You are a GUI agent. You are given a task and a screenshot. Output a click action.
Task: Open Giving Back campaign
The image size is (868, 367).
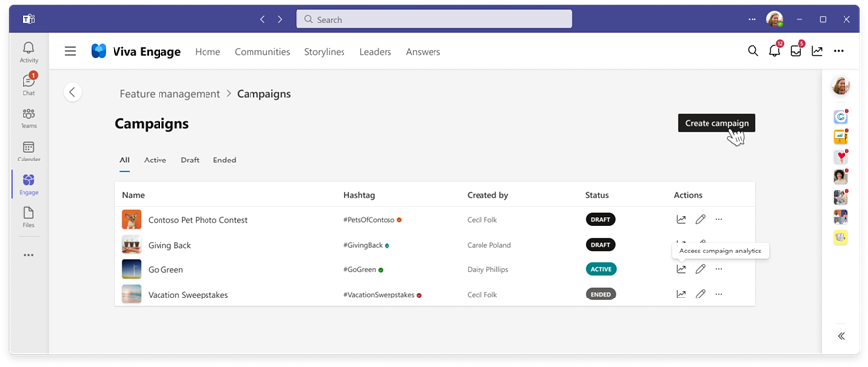coord(169,246)
